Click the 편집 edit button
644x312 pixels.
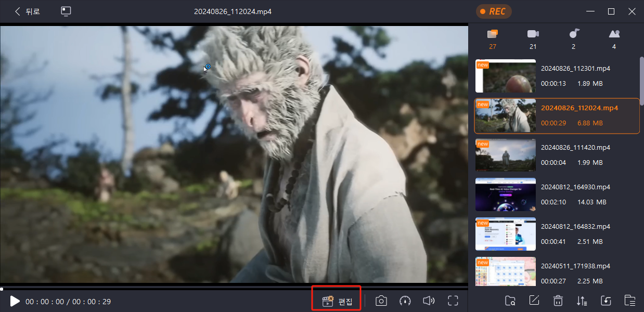tap(337, 302)
